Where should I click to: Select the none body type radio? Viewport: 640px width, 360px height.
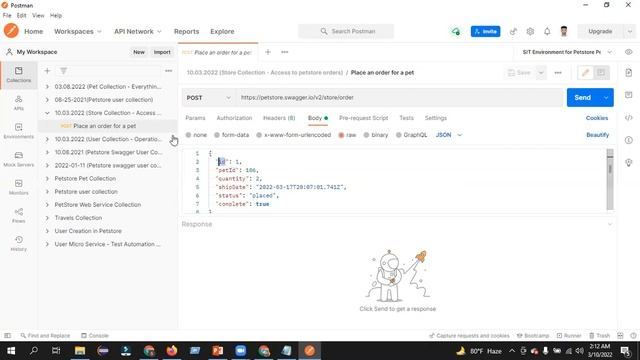point(188,135)
